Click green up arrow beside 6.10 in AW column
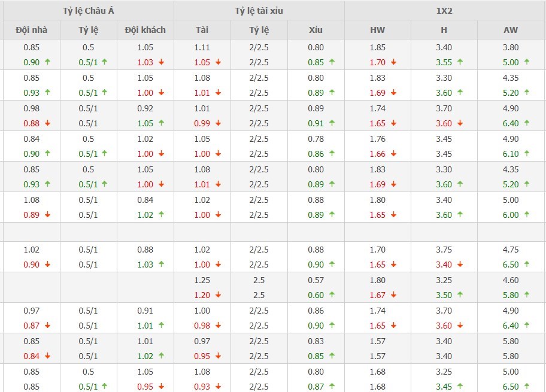The width and height of the screenshot is (546, 392). (526, 153)
